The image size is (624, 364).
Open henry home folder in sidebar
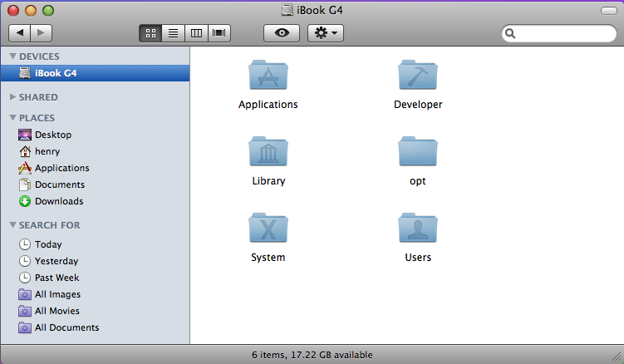pyautogui.click(x=95, y=151)
